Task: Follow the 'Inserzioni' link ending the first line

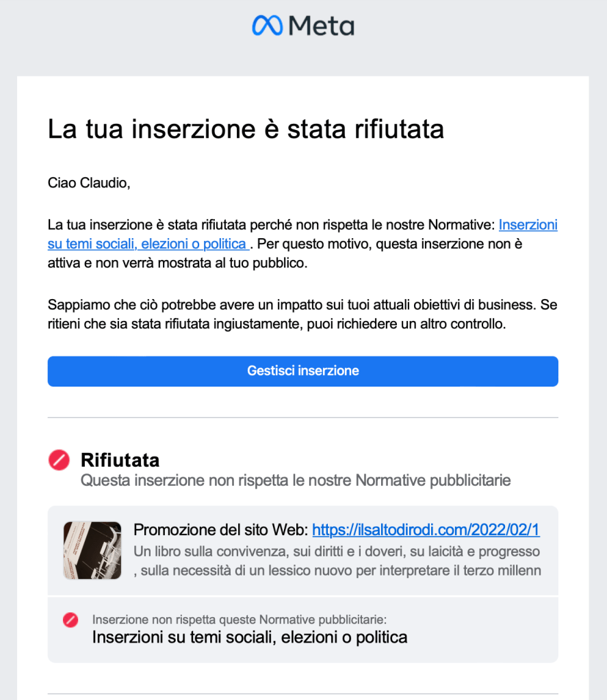Action: pos(528,224)
